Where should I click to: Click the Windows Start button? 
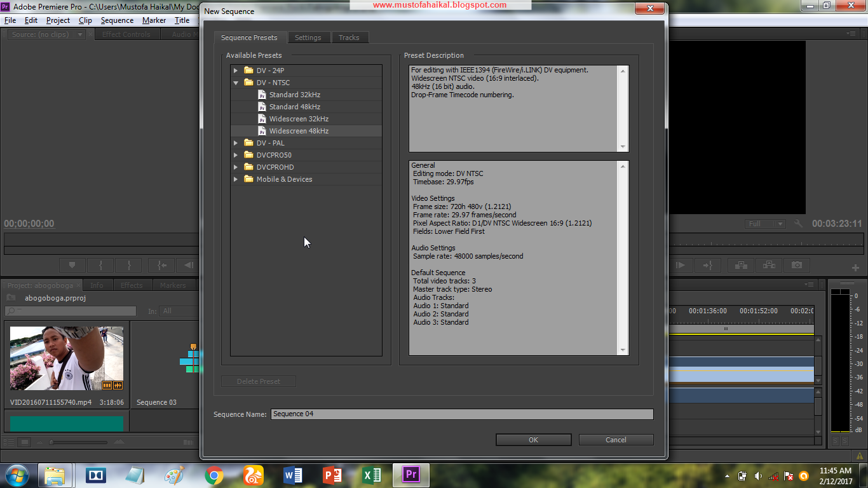17,475
